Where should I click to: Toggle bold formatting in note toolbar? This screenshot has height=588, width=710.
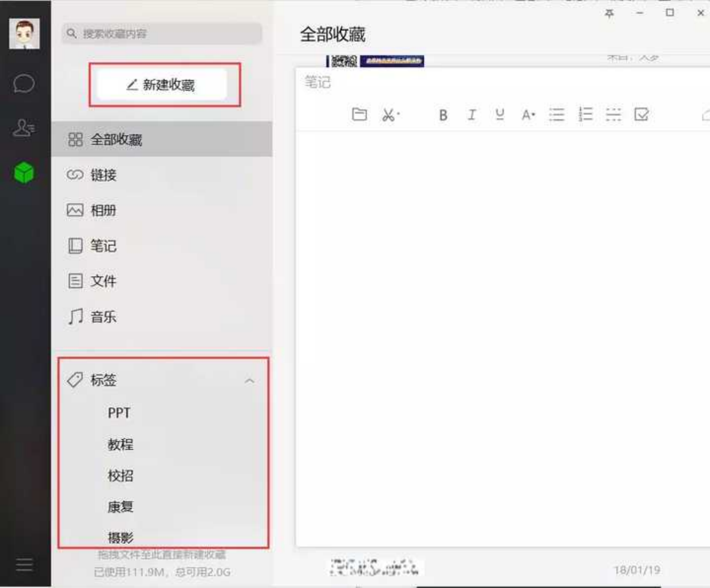click(443, 115)
